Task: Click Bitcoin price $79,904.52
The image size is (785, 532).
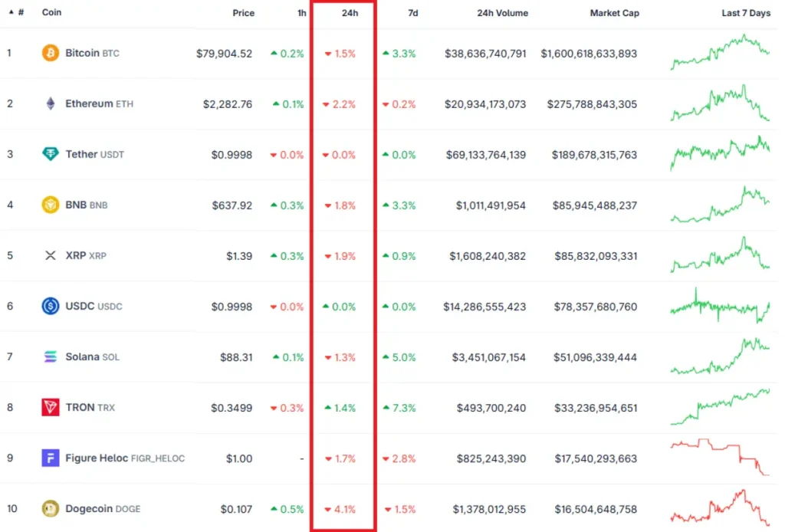Action: point(225,54)
